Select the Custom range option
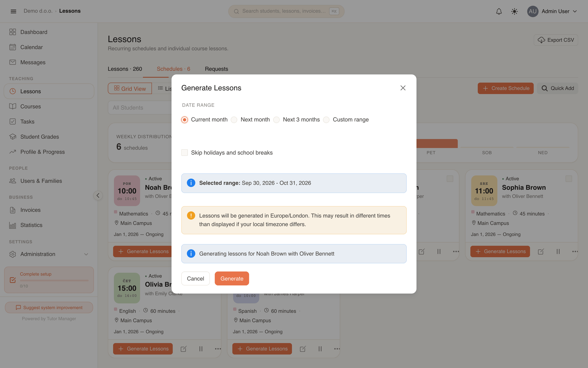The width and height of the screenshot is (588, 368). [326, 120]
